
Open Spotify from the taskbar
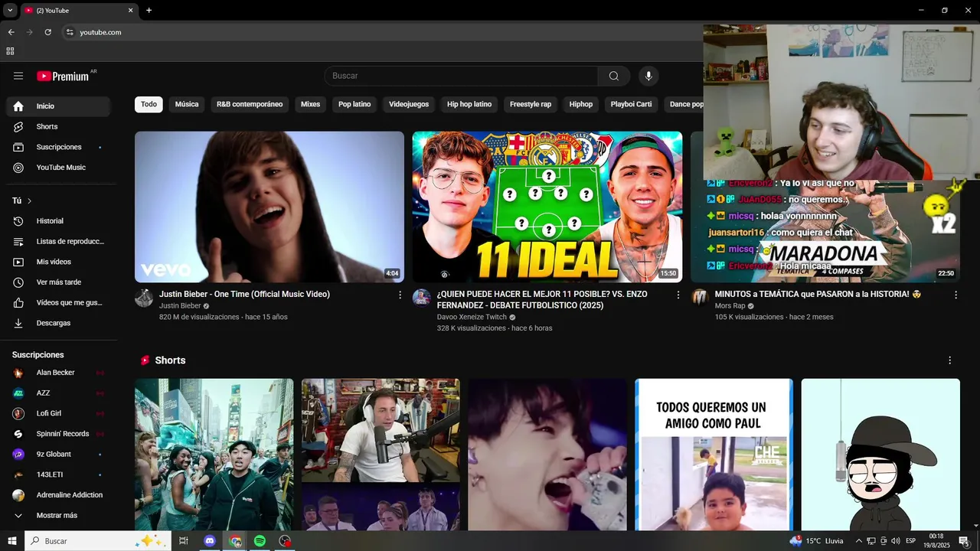[x=260, y=541]
